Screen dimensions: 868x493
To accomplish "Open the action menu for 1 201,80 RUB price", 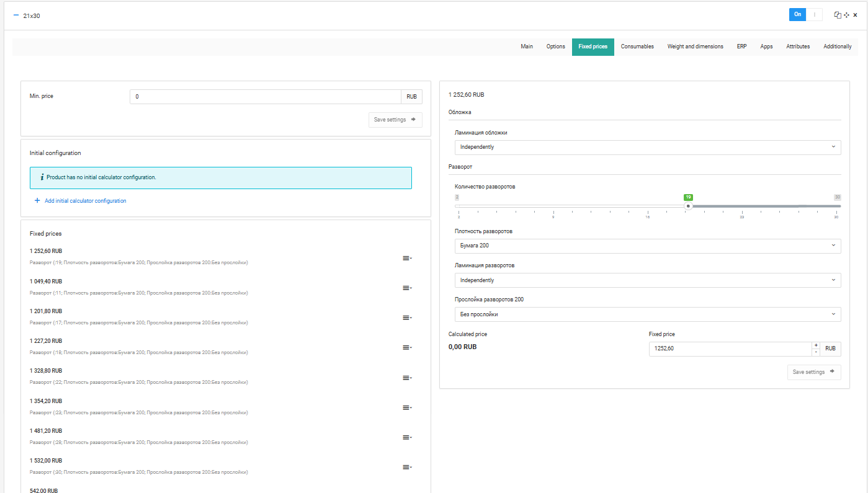I will point(407,318).
